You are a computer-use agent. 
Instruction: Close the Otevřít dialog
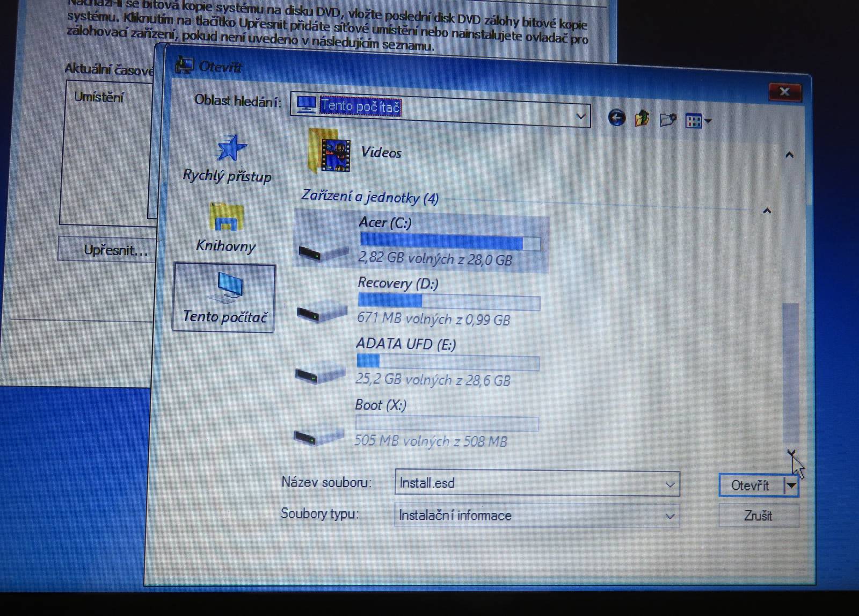coord(784,92)
